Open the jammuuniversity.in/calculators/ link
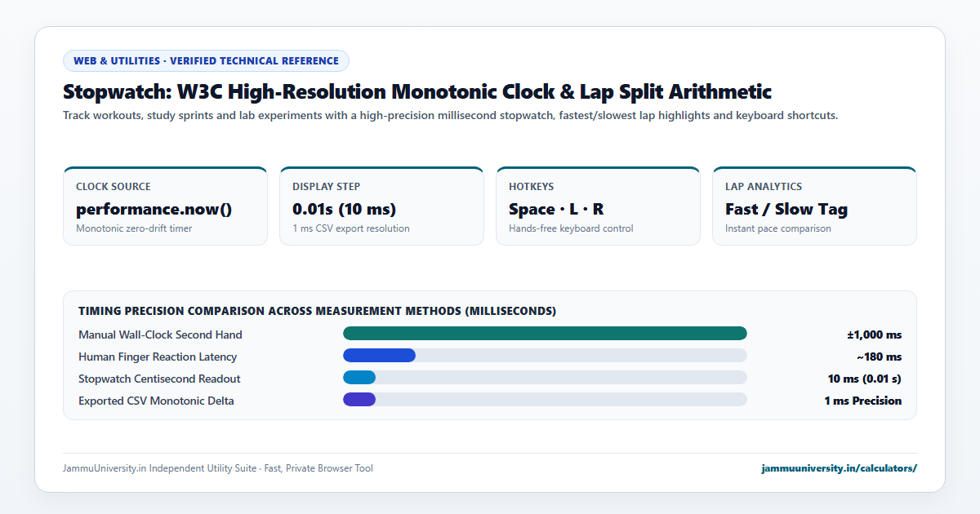 [x=839, y=468]
